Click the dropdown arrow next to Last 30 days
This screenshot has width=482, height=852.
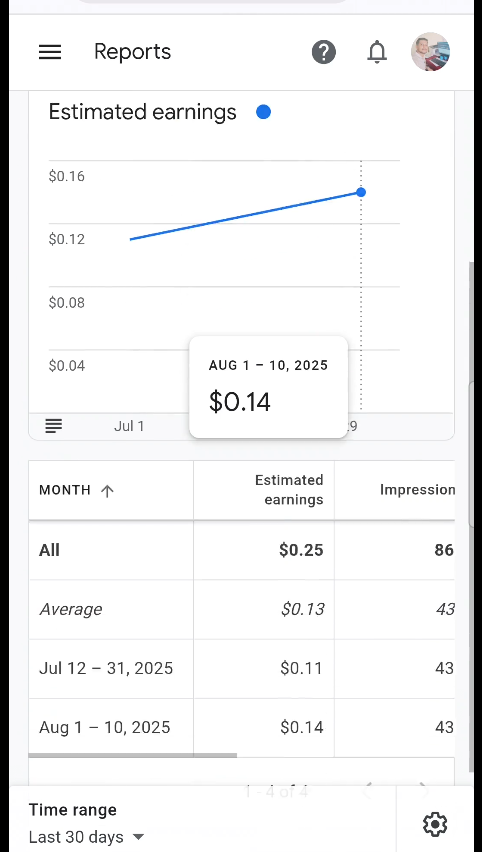(x=139, y=837)
